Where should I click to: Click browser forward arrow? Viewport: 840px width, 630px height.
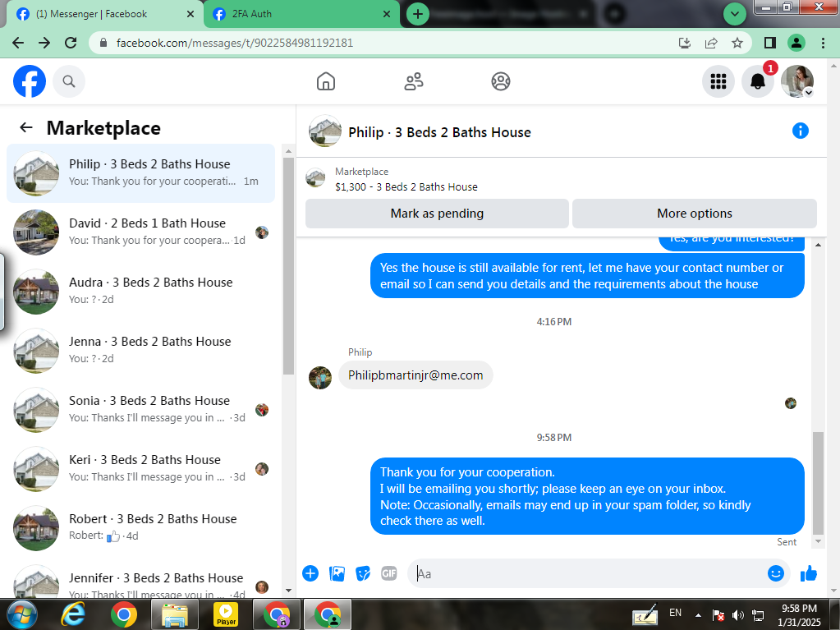[x=44, y=43]
